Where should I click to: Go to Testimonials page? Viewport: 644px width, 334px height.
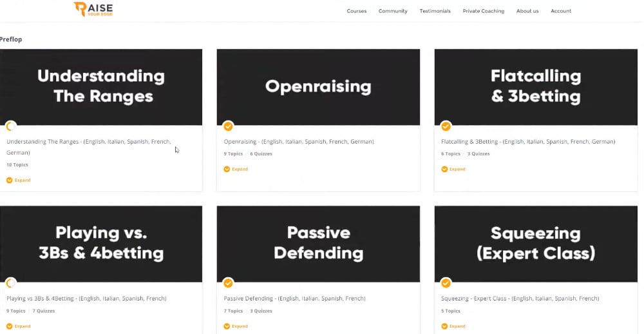coord(435,11)
